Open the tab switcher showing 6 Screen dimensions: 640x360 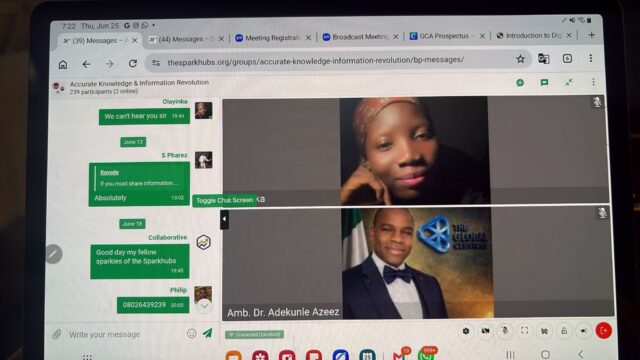567,58
